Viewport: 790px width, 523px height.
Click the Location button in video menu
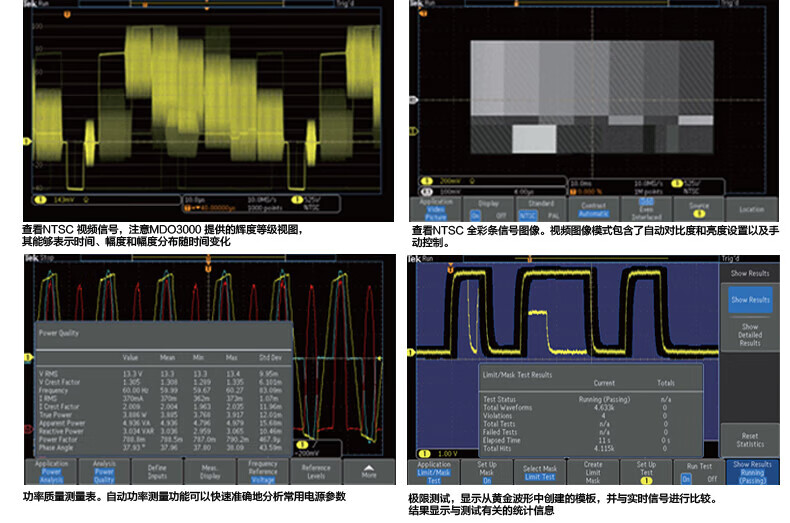point(751,209)
